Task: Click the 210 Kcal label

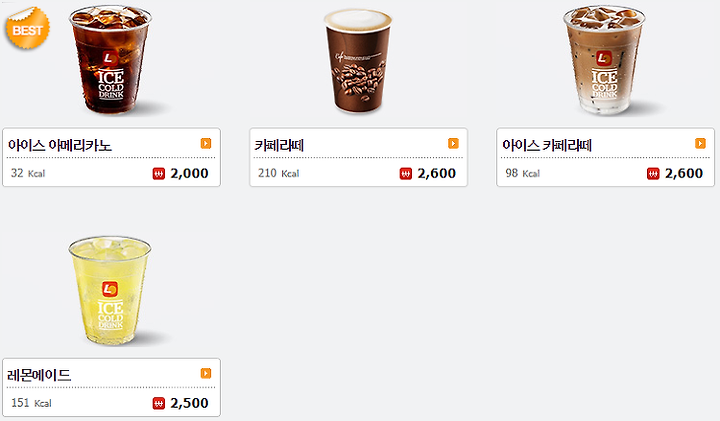Action: [278, 173]
